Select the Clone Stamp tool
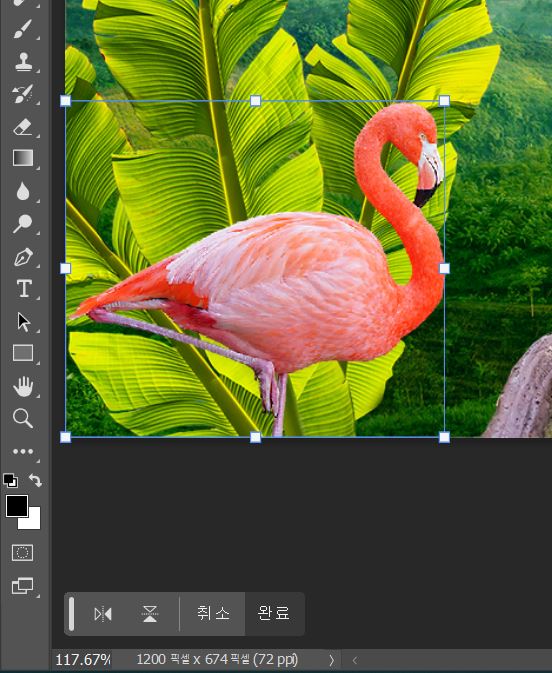The height and width of the screenshot is (673, 552). (x=23, y=61)
